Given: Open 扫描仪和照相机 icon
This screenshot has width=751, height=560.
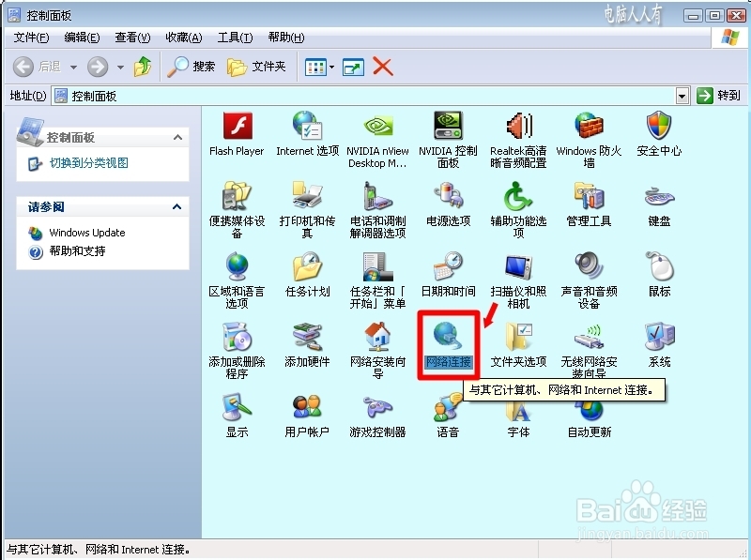Looking at the screenshot, I should (x=518, y=266).
